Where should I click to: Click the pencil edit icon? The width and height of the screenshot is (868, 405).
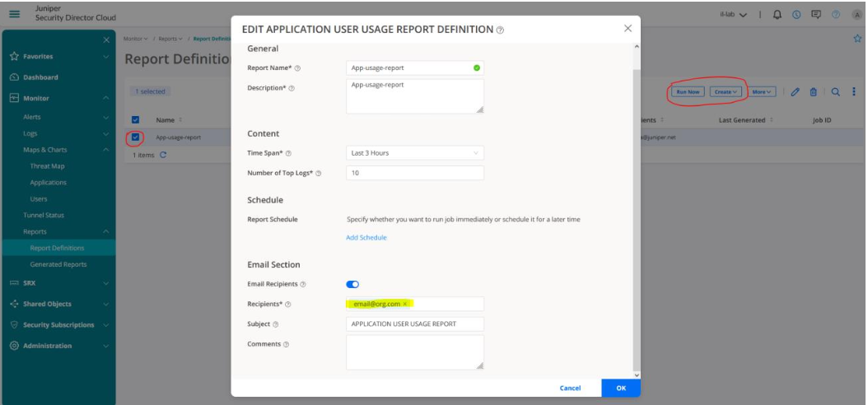tap(795, 92)
